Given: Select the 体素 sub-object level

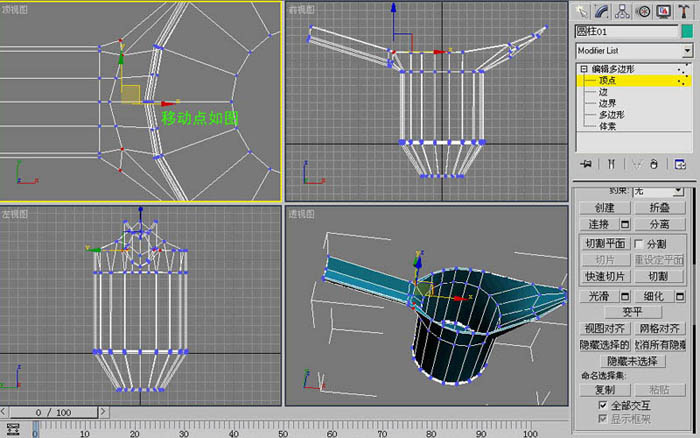Looking at the screenshot, I should pyautogui.click(x=608, y=126).
